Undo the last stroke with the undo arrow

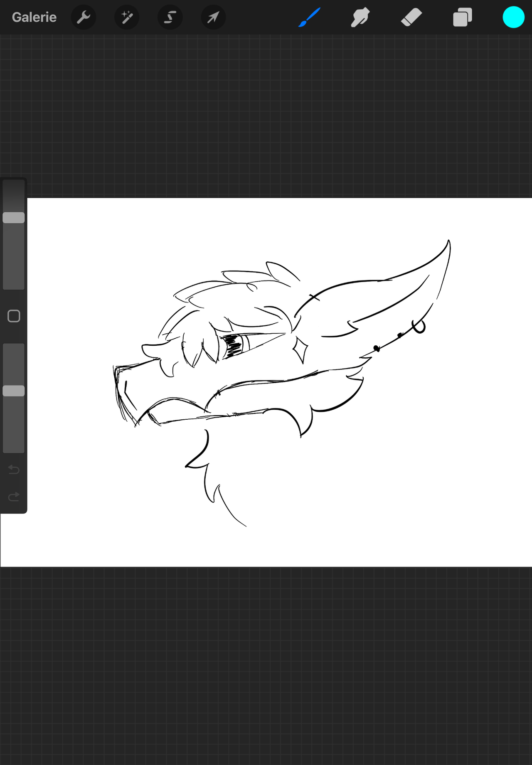click(14, 470)
